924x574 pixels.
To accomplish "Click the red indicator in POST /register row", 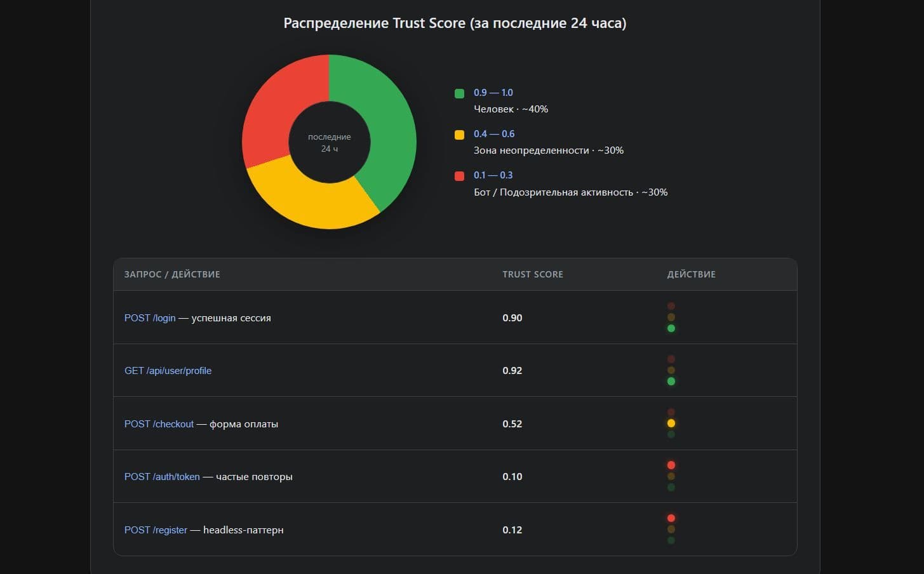I will tap(671, 518).
